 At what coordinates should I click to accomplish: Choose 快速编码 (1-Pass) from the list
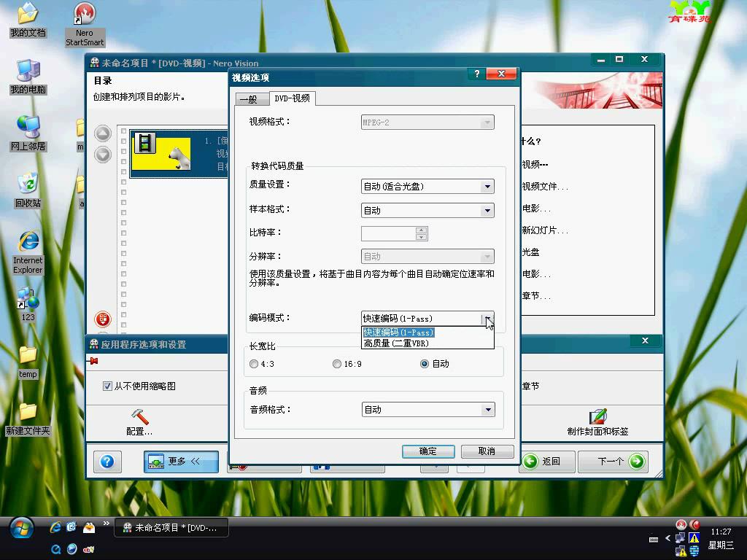tap(427, 332)
